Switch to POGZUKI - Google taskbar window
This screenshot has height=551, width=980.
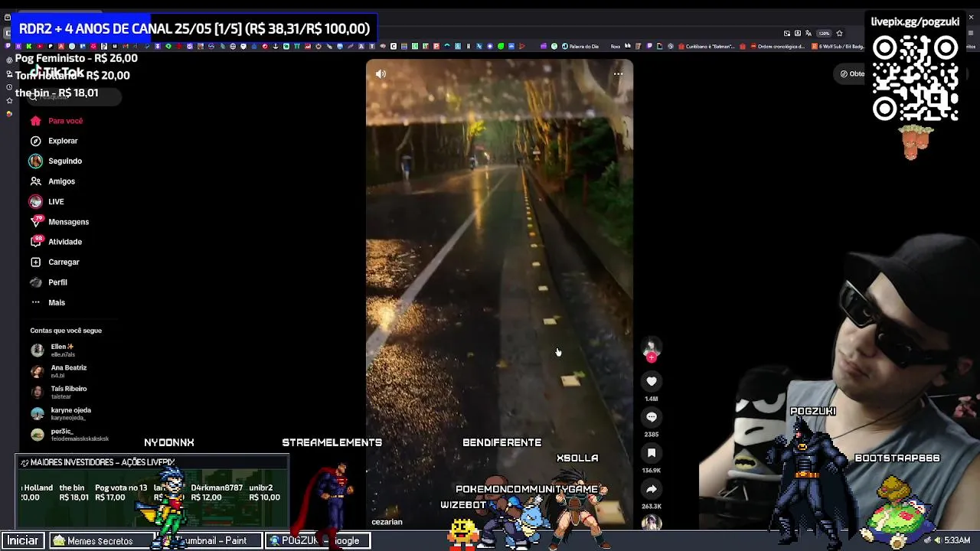(318, 540)
